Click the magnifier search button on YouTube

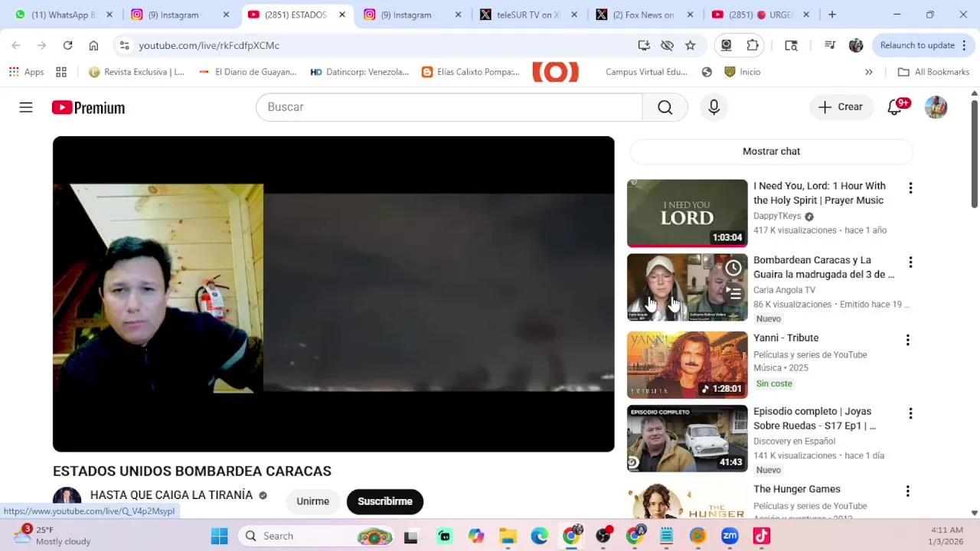665,107
